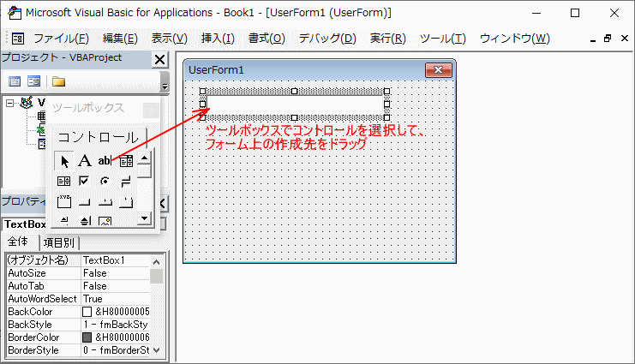Viewport: 635px width, 364px height.
Task: Select the AutoTab property row
Action: (78, 286)
